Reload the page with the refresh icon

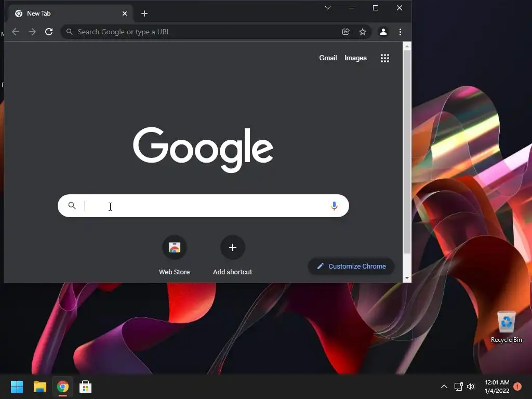[x=49, y=32]
